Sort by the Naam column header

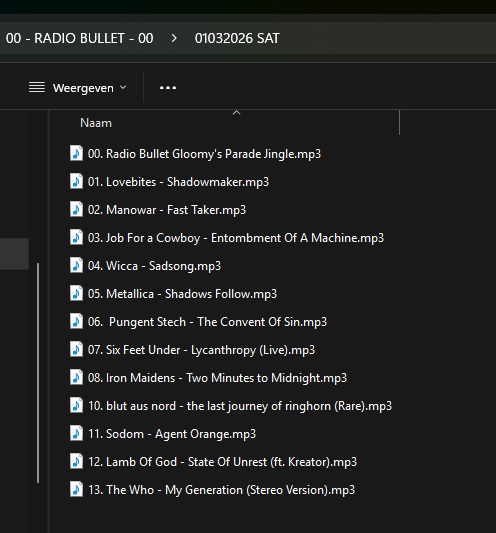[96, 123]
